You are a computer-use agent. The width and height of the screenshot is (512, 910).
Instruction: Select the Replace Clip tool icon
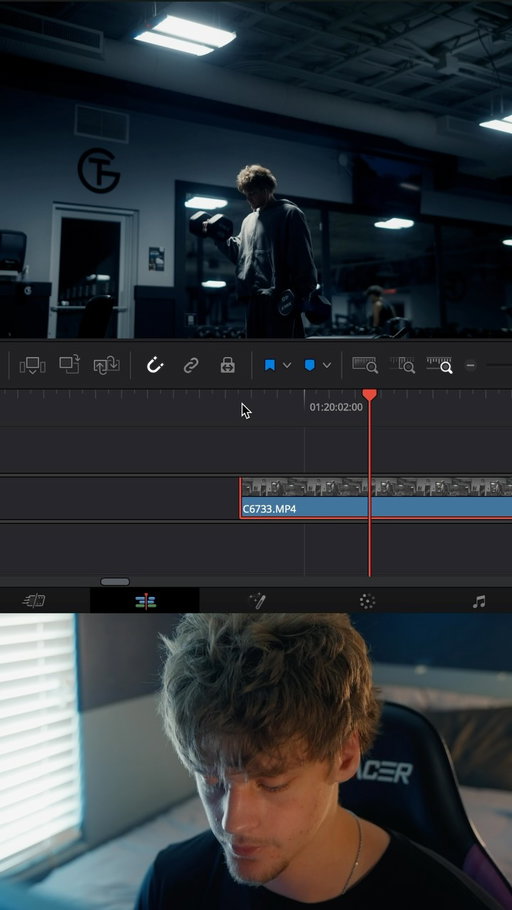107,365
